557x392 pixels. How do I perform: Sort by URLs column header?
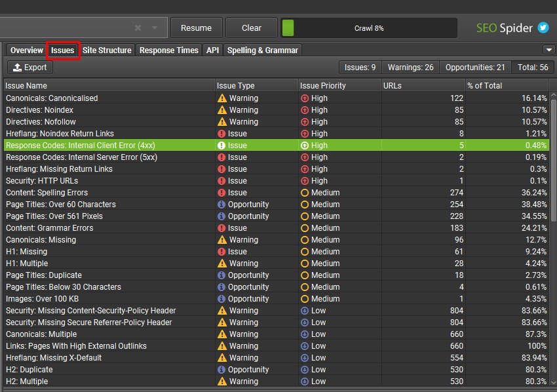pyautogui.click(x=423, y=86)
